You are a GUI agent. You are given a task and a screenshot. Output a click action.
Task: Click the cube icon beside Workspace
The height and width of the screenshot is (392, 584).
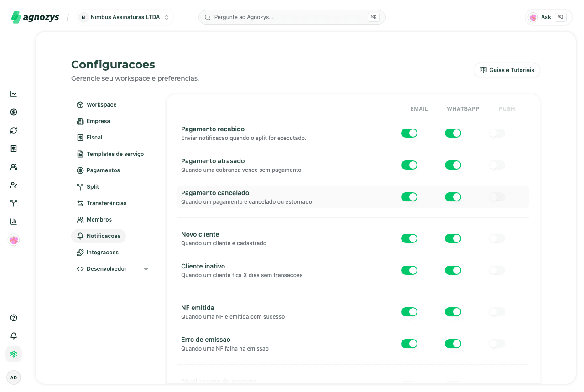pyautogui.click(x=80, y=105)
